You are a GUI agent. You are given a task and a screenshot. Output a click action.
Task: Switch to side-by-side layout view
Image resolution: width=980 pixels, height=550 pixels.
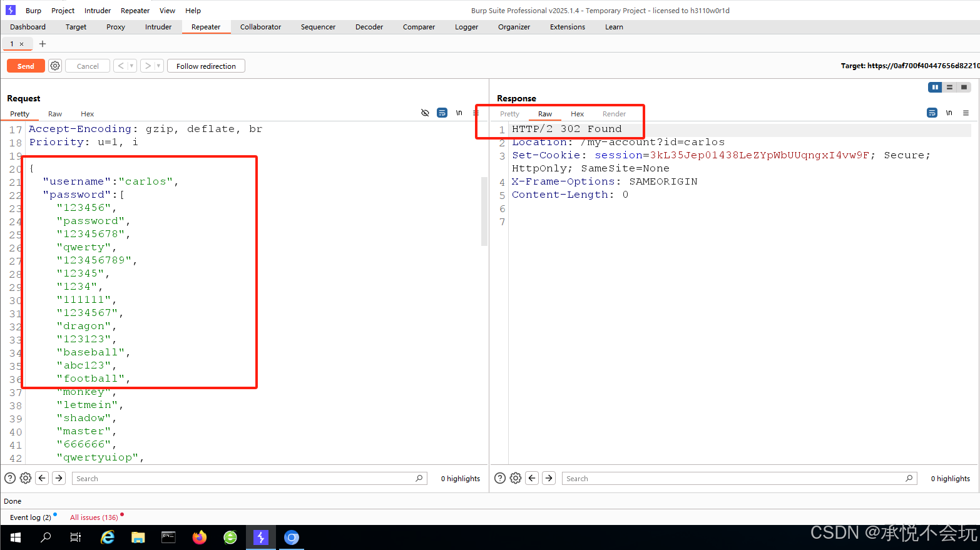click(x=935, y=87)
